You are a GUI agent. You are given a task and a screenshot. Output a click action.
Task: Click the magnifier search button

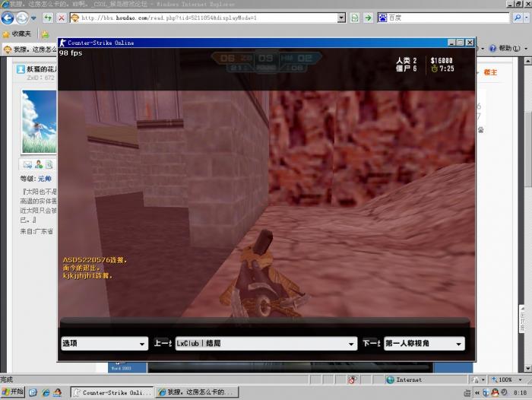517,17
